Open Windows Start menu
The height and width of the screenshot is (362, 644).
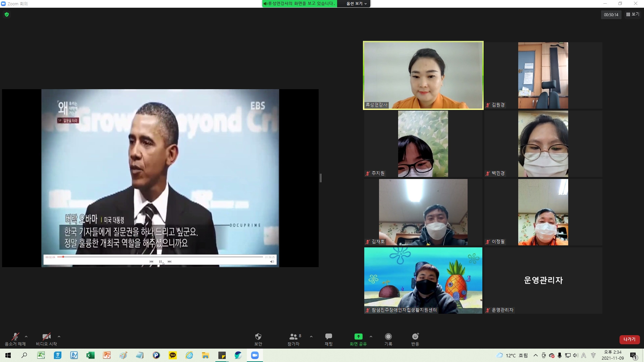pyautogui.click(x=8, y=355)
